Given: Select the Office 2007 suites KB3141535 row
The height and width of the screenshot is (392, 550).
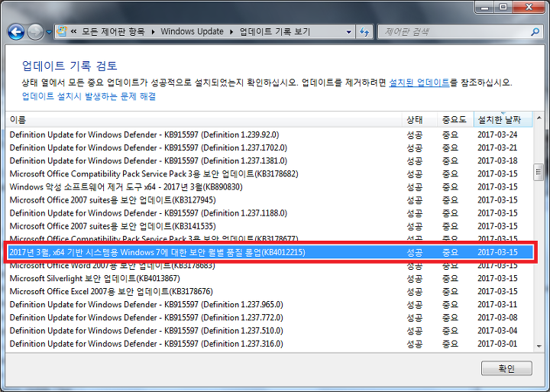Looking at the screenshot, I should [x=270, y=226].
